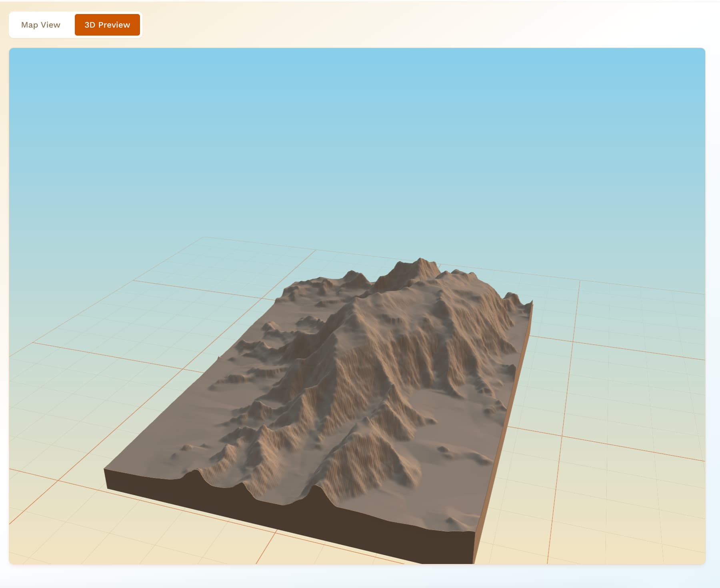Click the bottom front-left corner of terrain base
The height and width of the screenshot is (588, 720).
108,488
